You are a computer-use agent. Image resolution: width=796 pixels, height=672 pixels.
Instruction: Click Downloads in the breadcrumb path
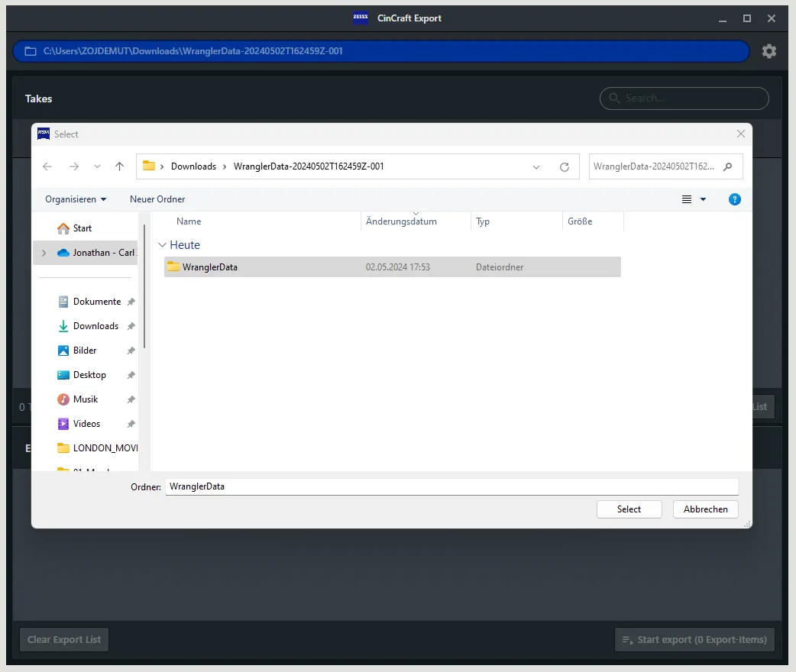[x=193, y=166]
